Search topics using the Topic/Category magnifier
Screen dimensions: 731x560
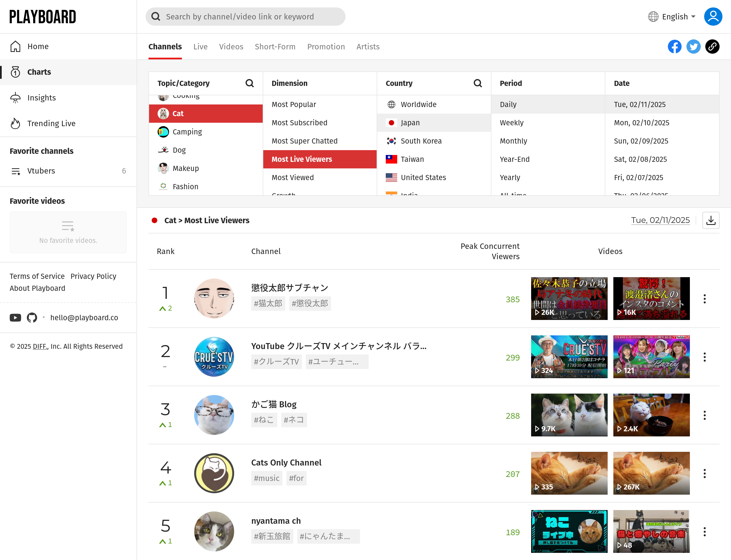pyautogui.click(x=250, y=83)
